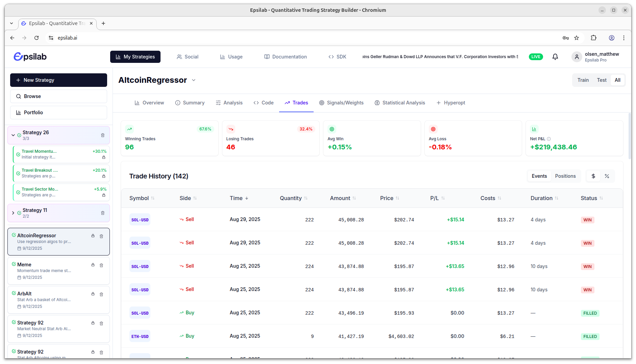Click trash icon on Meme strategy
This screenshot has height=364, width=636.
(101, 265)
